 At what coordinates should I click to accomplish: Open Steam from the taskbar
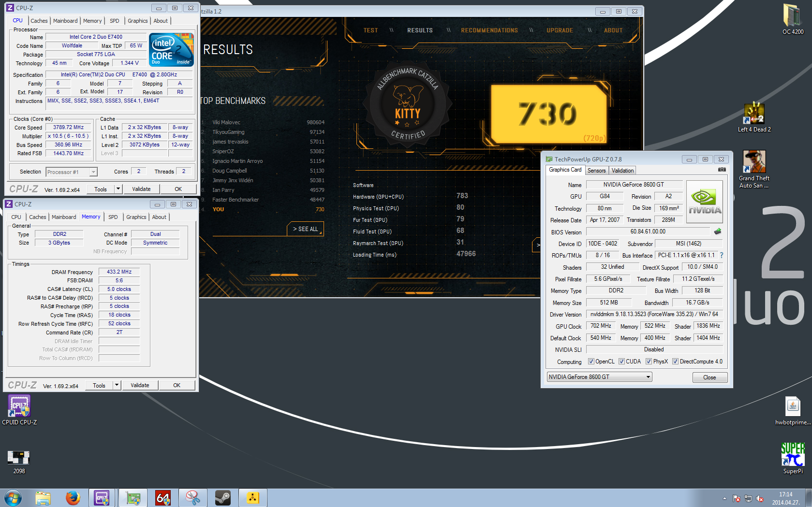(223, 498)
